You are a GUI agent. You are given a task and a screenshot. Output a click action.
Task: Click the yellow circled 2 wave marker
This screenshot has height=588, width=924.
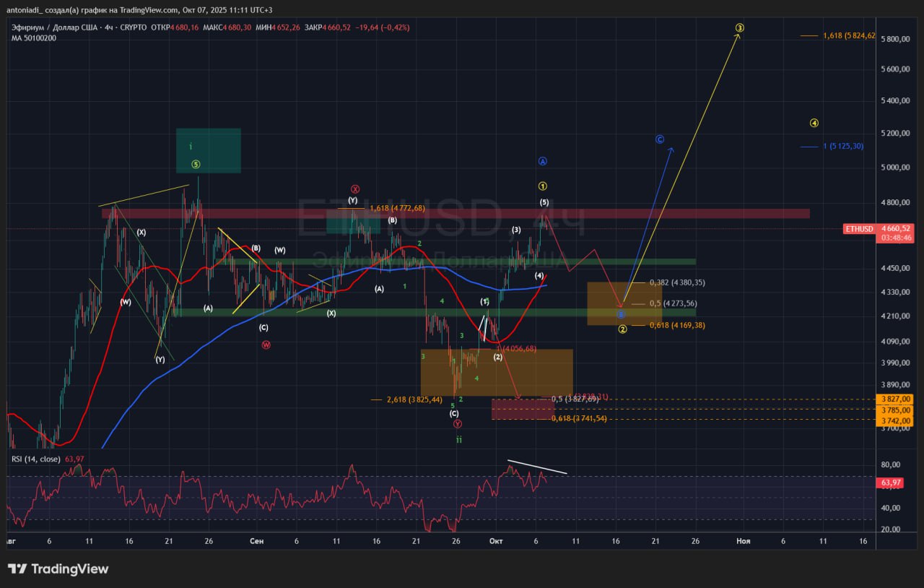pos(622,329)
